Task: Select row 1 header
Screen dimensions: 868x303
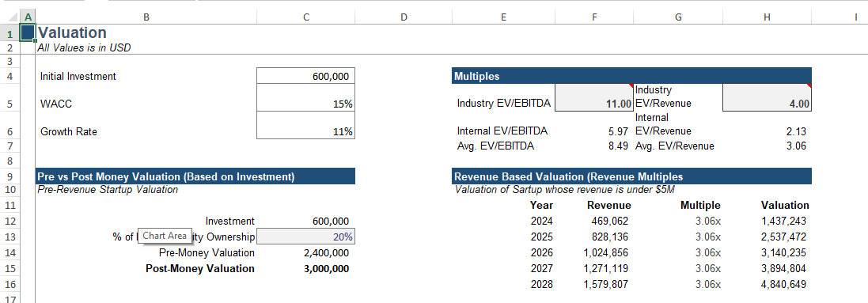Action: click(9, 32)
